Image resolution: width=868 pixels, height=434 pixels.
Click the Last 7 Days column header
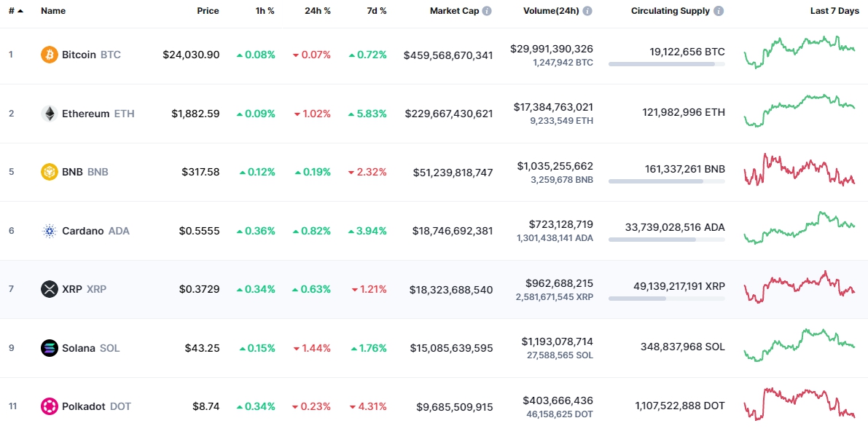[834, 11]
